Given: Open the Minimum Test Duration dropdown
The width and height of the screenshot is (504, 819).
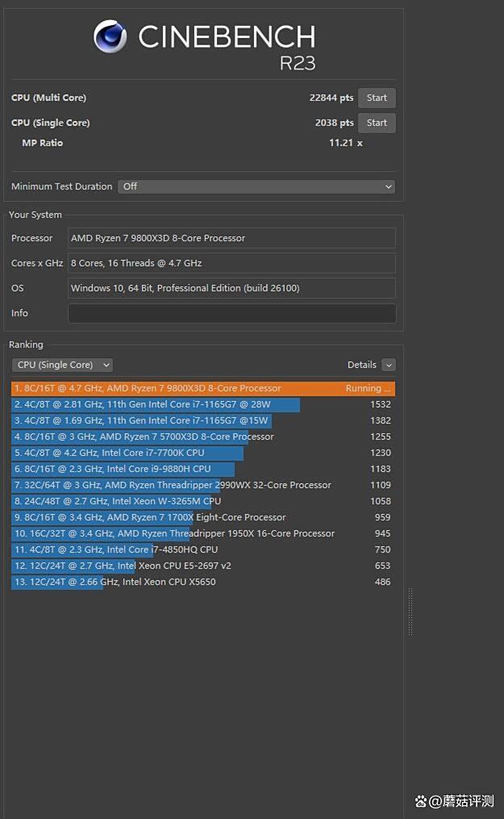Looking at the screenshot, I should click(x=256, y=186).
